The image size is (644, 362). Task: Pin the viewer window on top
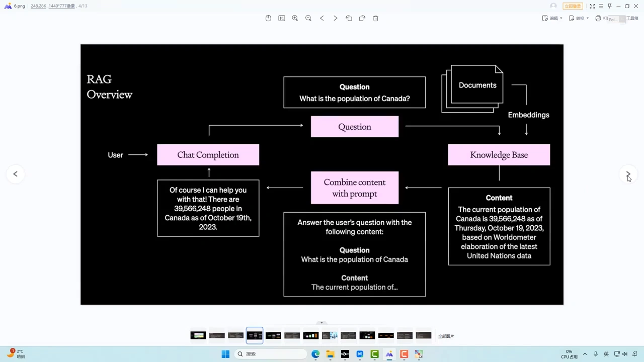[x=609, y=6]
